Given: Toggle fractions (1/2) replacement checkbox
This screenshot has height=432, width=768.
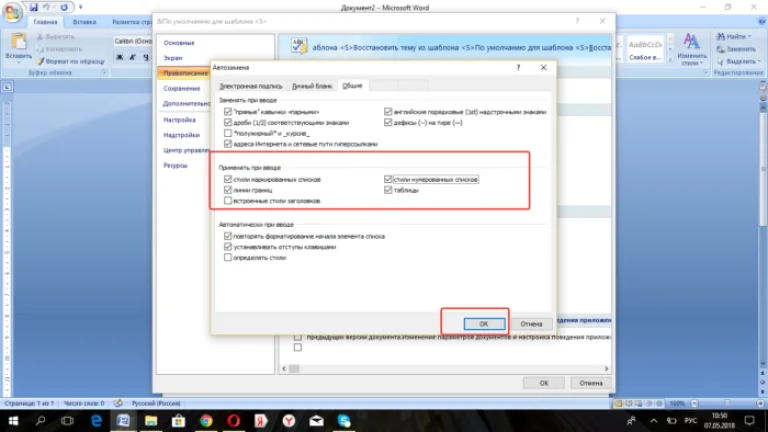Looking at the screenshot, I should point(228,122).
